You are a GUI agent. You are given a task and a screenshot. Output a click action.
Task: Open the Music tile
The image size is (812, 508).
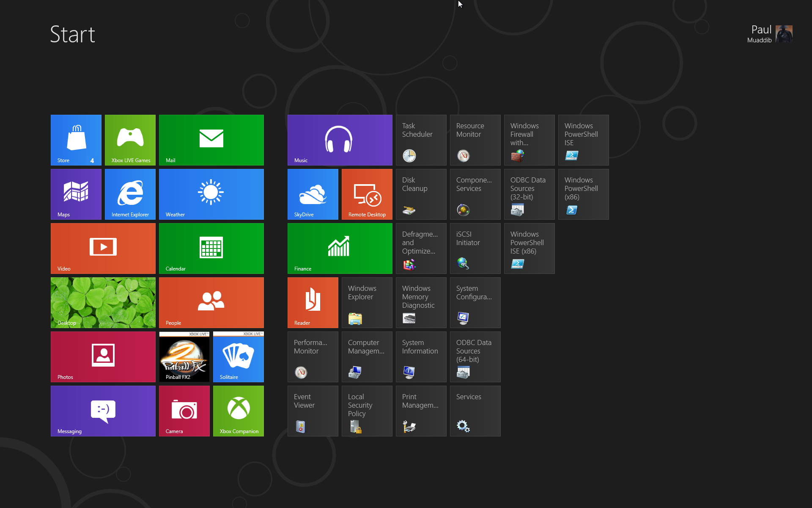click(340, 140)
